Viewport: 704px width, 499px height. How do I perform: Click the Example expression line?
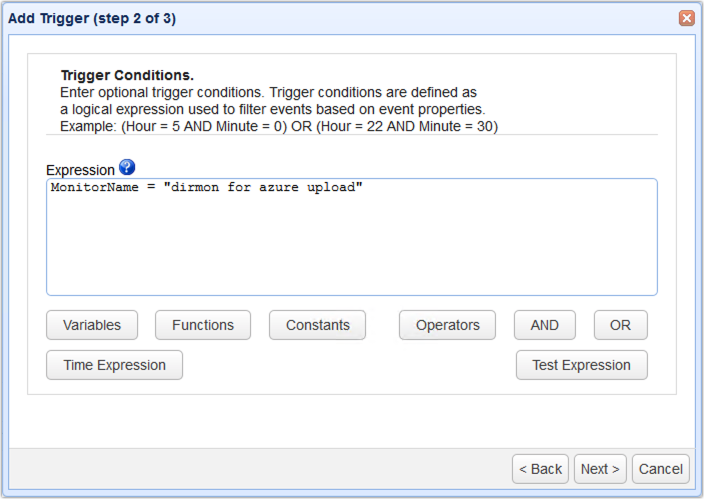[278, 127]
